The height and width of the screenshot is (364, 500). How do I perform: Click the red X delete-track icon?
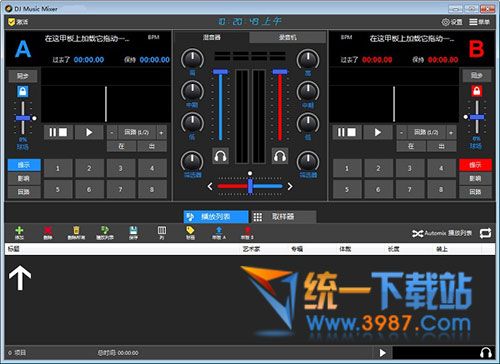[48, 230]
